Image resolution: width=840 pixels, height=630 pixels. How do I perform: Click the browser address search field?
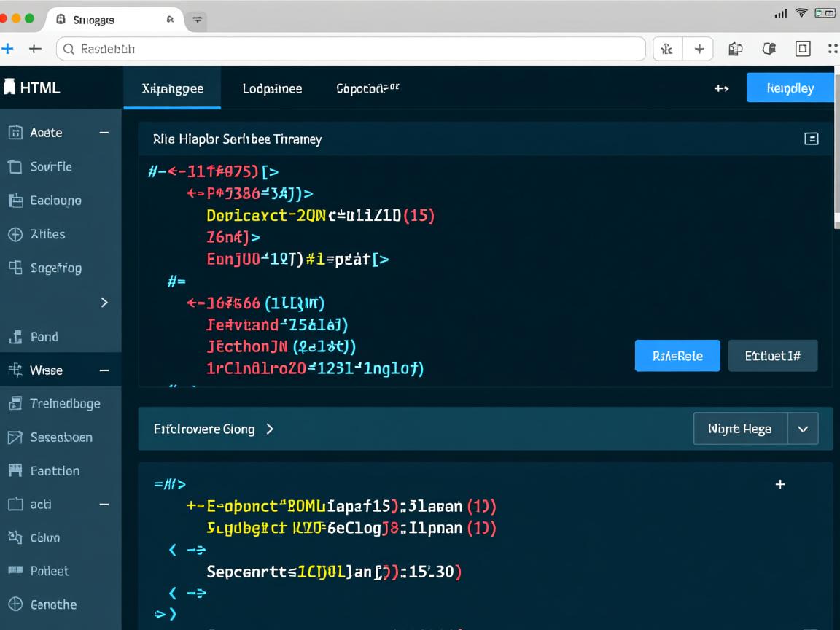[x=350, y=49]
